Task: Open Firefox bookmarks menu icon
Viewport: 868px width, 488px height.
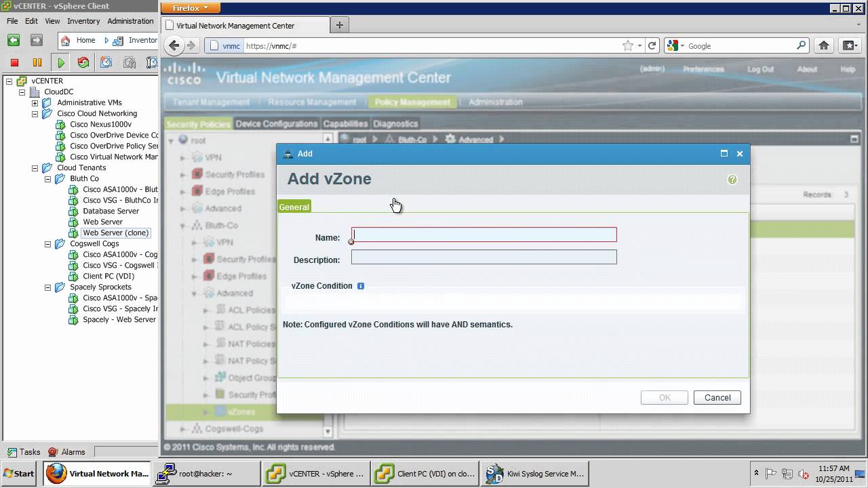Action: click(850, 45)
